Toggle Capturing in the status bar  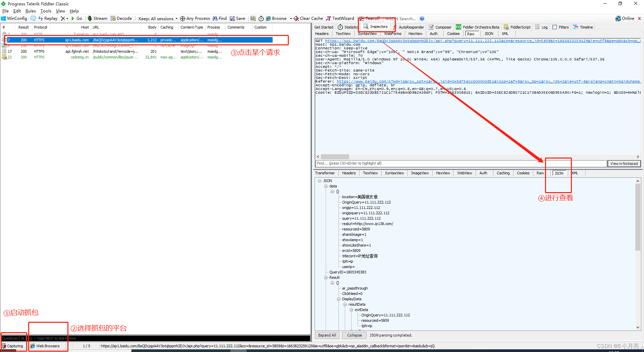point(12,346)
